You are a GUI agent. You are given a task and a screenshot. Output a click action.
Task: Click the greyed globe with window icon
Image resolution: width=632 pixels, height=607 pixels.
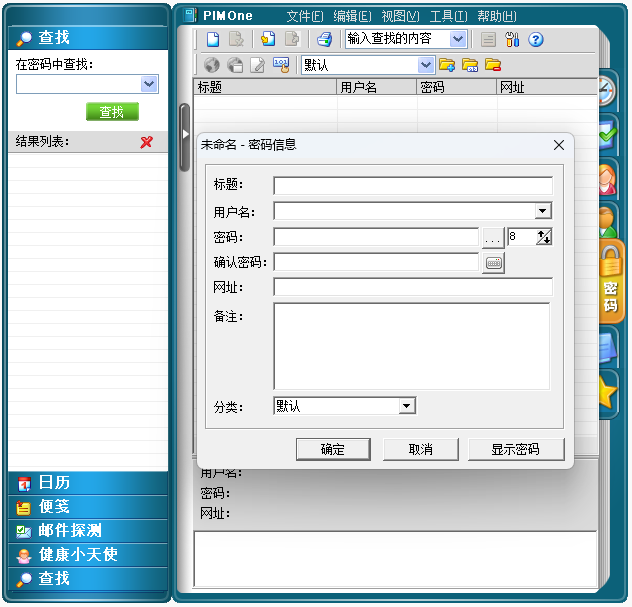coord(235,64)
